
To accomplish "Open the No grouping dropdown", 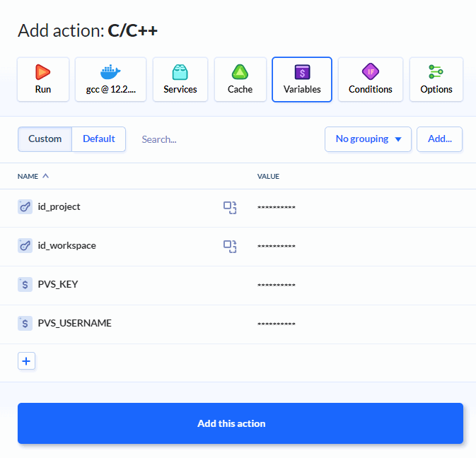I will coord(368,139).
